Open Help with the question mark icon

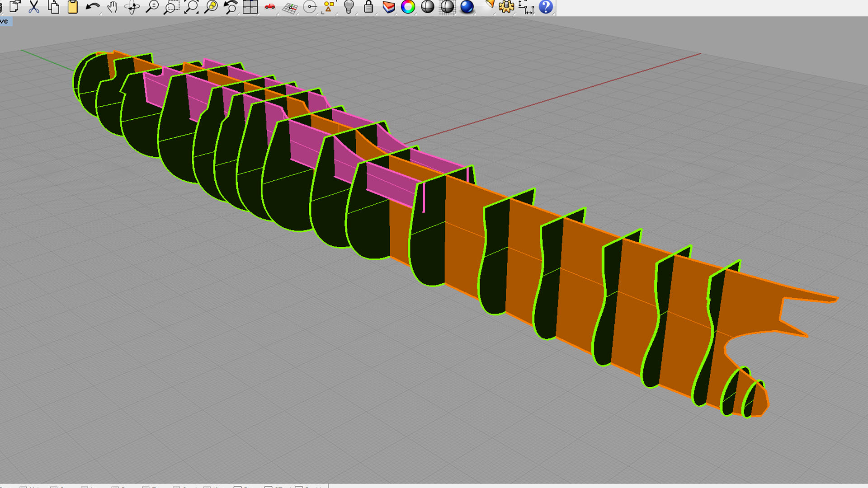pos(546,7)
